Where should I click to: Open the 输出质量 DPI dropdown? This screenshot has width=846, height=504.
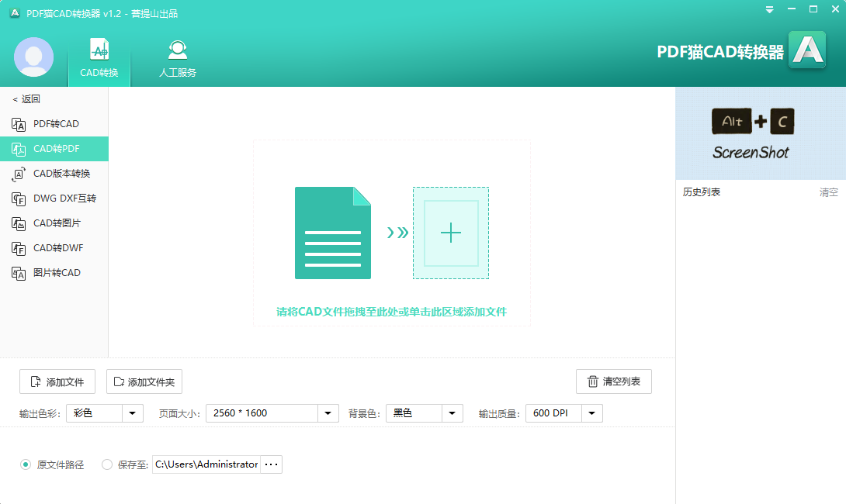click(x=591, y=413)
